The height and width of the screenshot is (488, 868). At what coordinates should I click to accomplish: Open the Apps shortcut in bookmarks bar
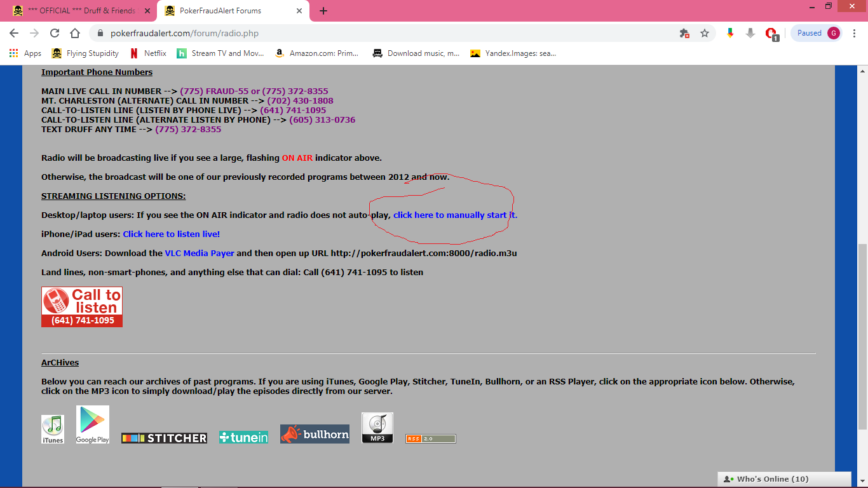[25, 53]
